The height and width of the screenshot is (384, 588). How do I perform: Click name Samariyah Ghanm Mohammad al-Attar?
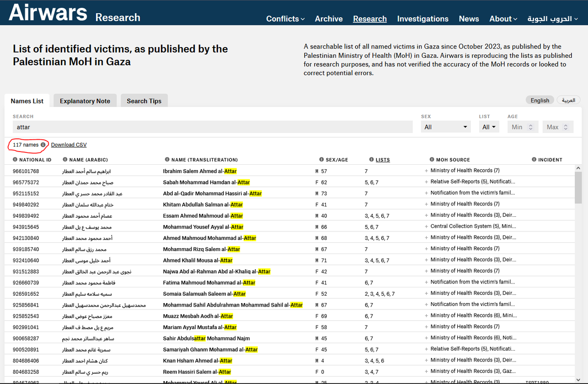[x=210, y=349]
